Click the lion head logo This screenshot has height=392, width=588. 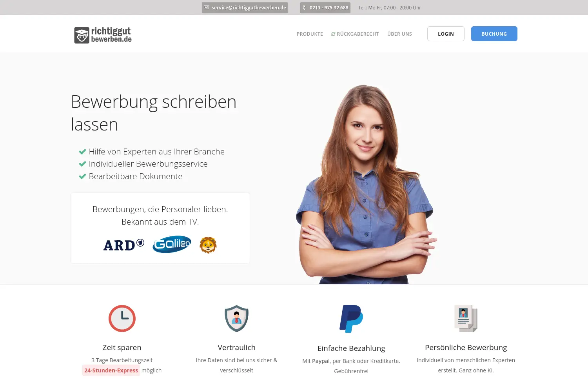[x=208, y=245]
